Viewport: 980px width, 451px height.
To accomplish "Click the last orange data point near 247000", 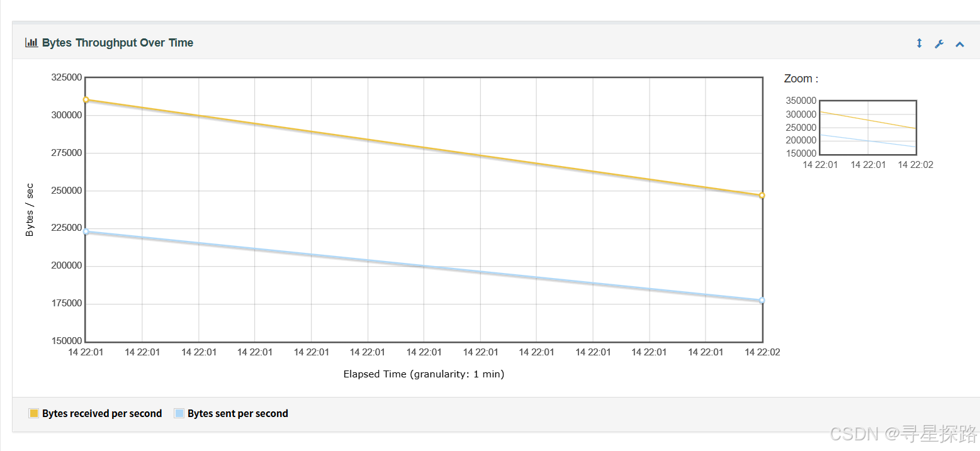I will 762,195.
